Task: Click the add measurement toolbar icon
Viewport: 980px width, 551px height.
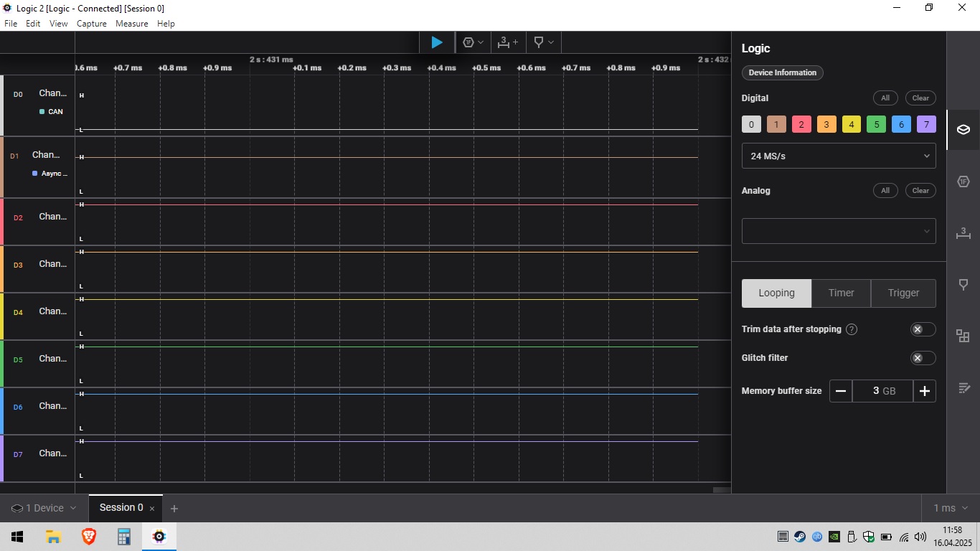Action: point(507,42)
